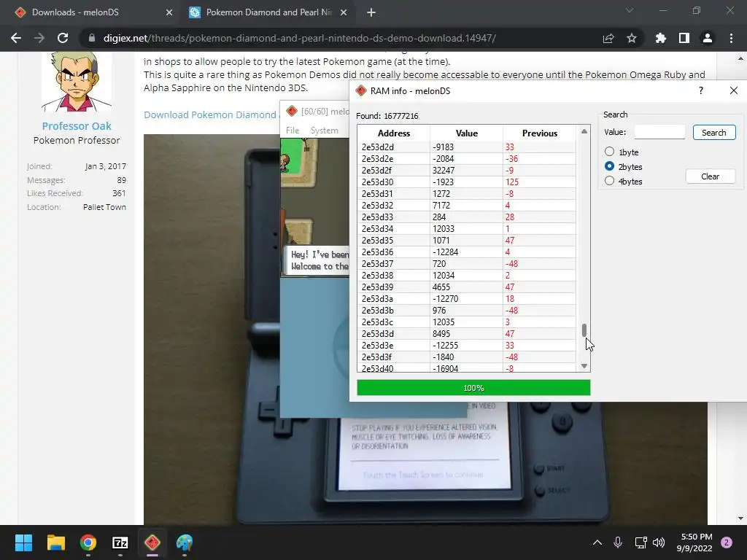Open Chrome from the taskbar

click(x=88, y=542)
